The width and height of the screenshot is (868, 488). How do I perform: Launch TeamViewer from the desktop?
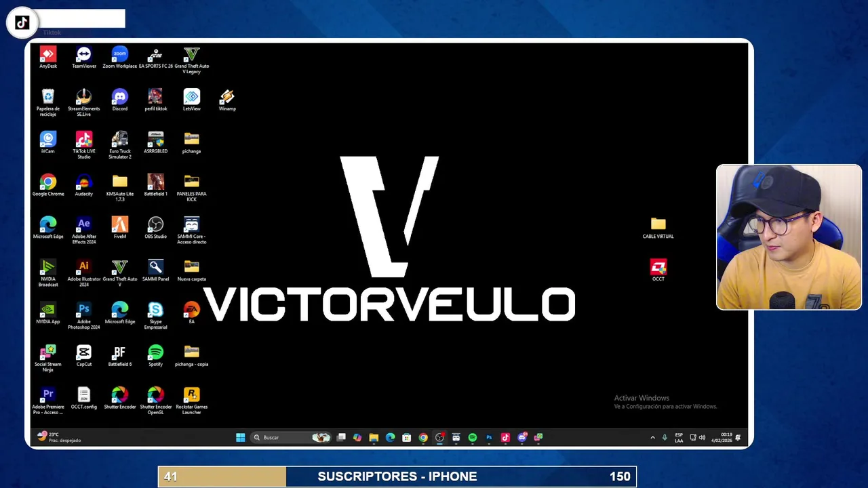84,58
